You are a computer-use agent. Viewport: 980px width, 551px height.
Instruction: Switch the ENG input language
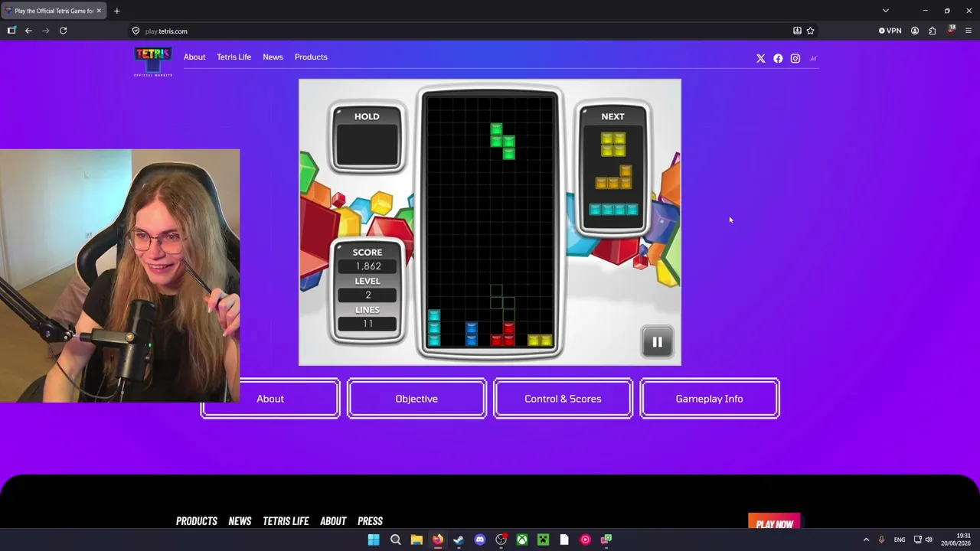click(900, 540)
